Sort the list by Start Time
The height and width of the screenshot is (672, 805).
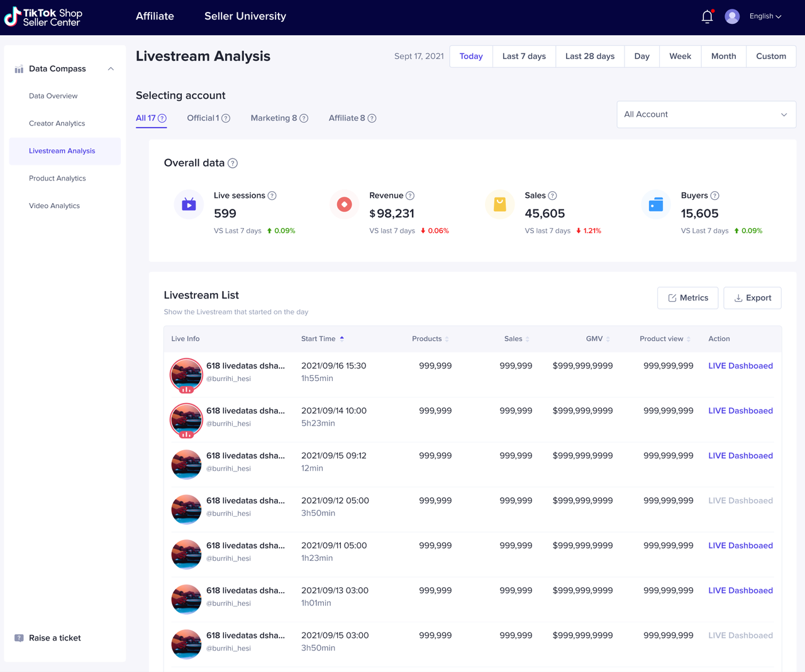(x=323, y=339)
